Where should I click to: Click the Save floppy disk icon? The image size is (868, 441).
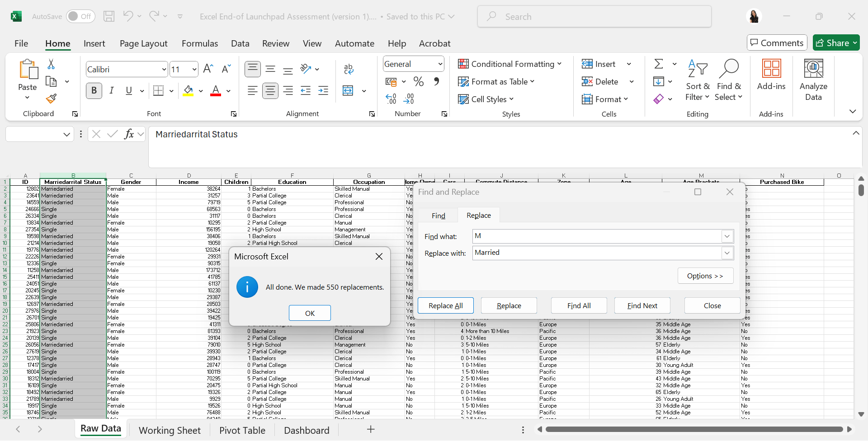coord(109,17)
